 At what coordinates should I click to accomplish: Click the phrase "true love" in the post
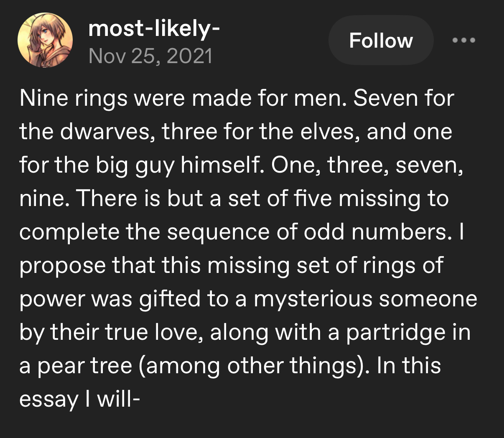click(154, 333)
